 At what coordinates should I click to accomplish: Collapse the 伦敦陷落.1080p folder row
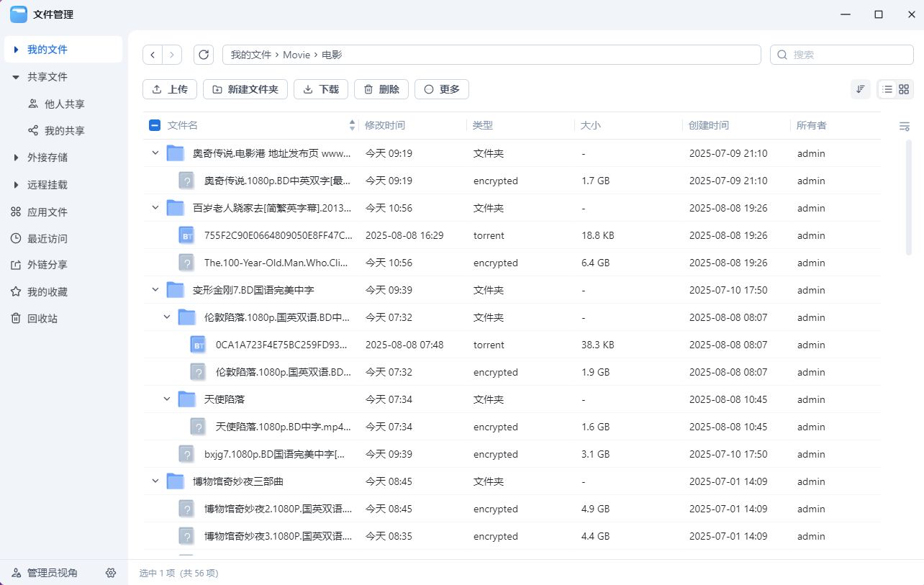click(166, 317)
